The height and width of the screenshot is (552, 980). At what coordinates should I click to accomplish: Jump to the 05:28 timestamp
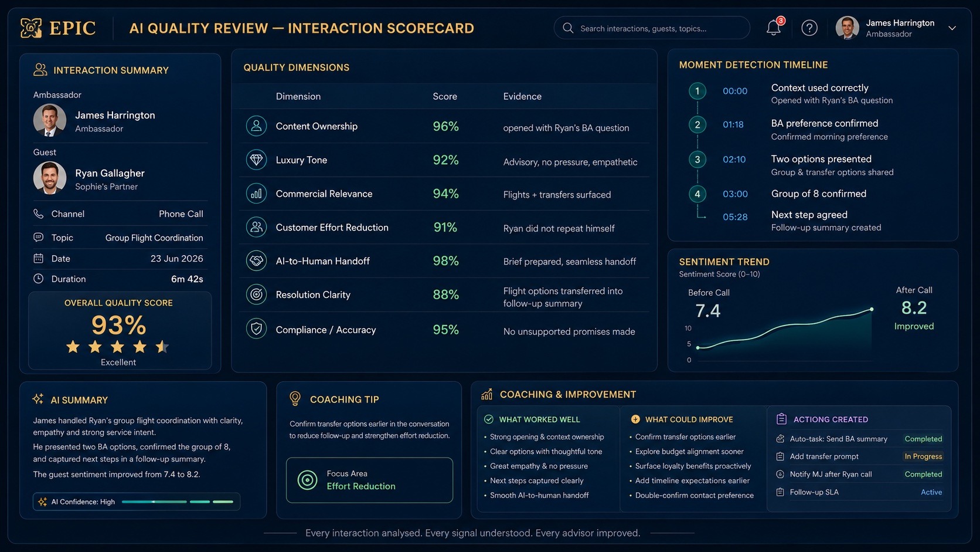point(735,217)
